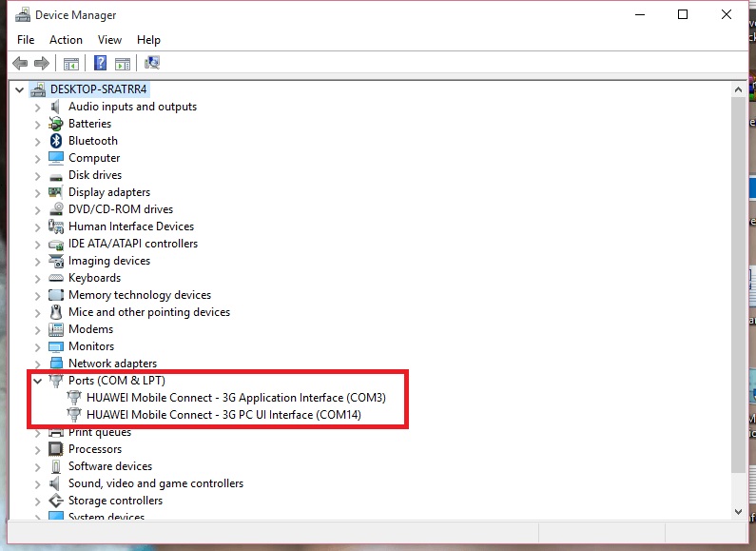Viewport: 756px width, 551px height.
Task: Open Help via the blue question mark icon
Action: point(100,64)
